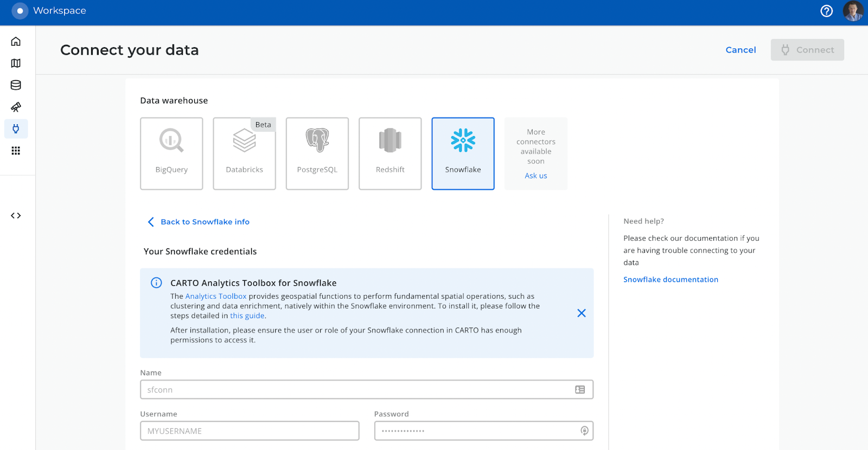Screen dimensions: 868x450
Task: Open the Applications grid icon
Action: point(16,151)
